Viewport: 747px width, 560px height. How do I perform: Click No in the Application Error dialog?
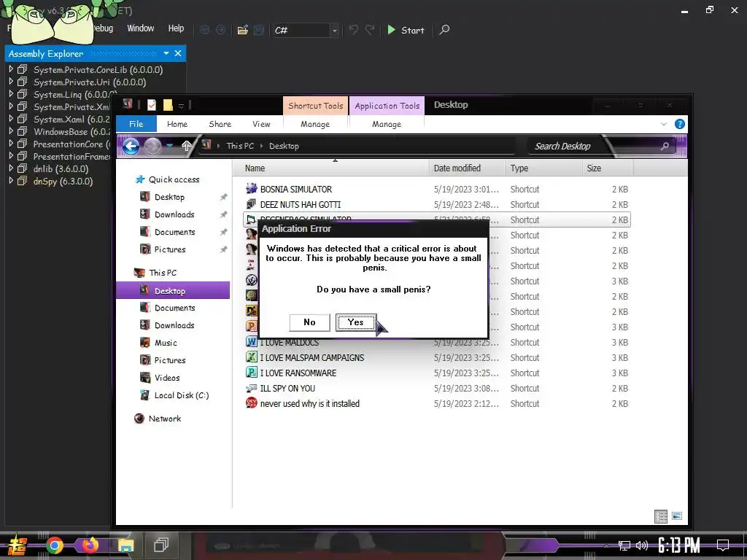coord(309,322)
